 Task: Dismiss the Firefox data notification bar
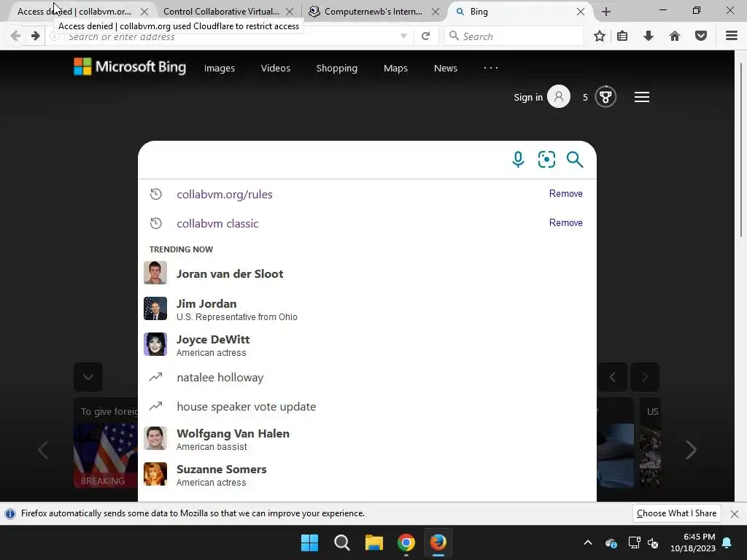735,514
